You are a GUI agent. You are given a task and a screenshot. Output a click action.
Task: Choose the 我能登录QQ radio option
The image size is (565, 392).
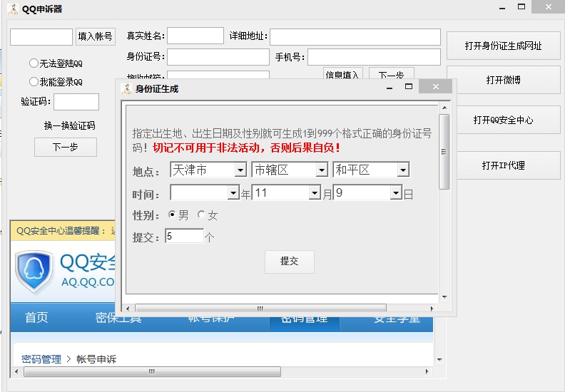(x=34, y=82)
